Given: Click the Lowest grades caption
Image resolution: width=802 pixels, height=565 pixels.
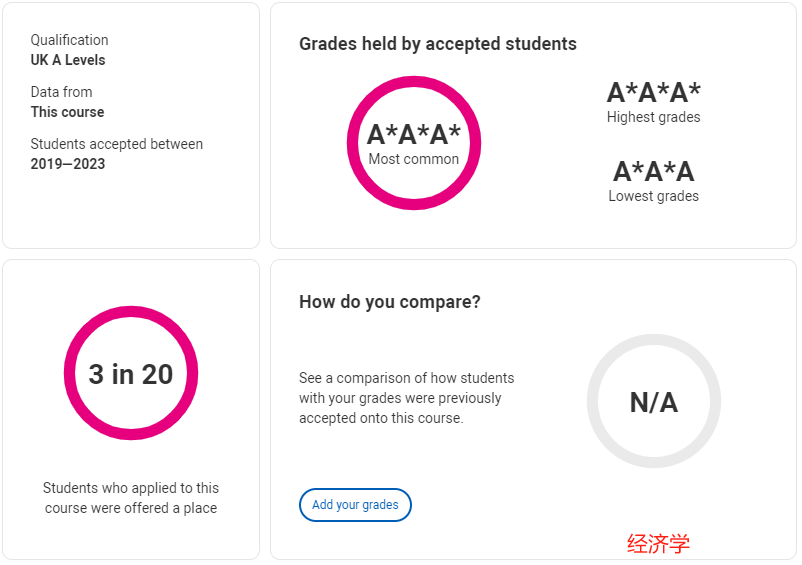Looking at the screenshot, I should pos(654,196).
